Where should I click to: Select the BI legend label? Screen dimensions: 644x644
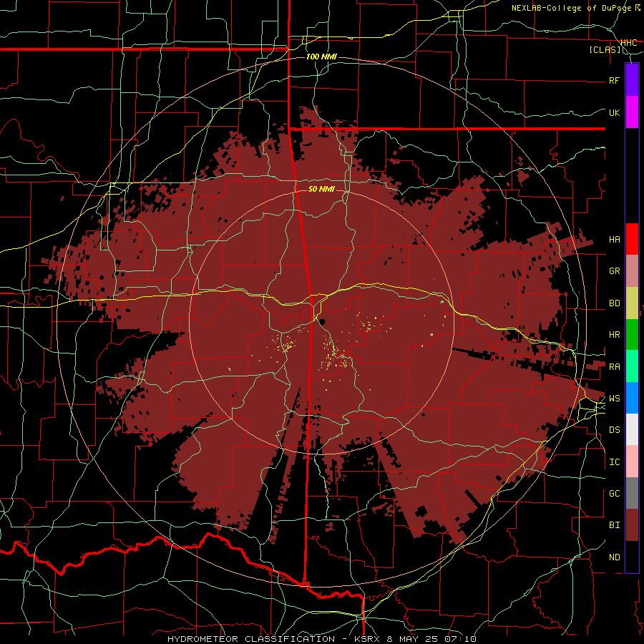pos(614,525)
